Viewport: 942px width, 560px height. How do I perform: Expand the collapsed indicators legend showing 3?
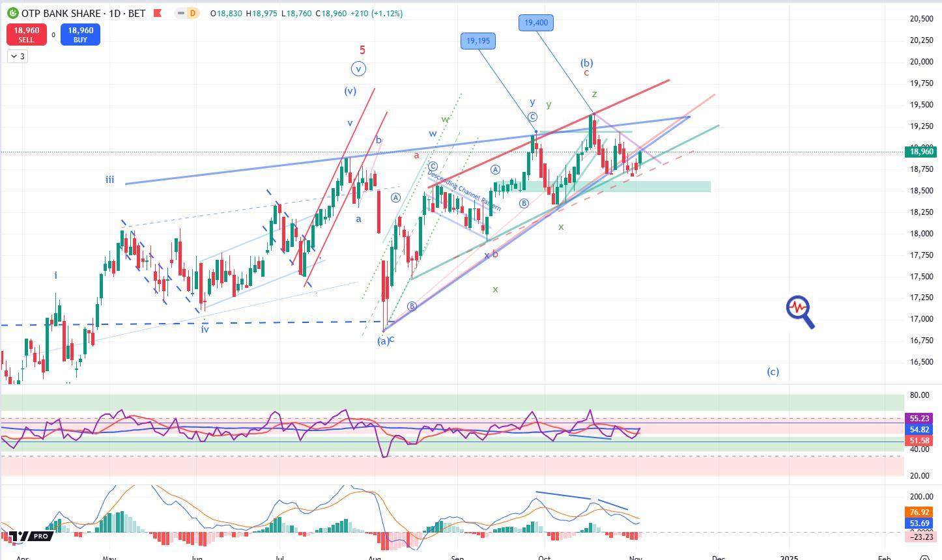coord(18,57)
